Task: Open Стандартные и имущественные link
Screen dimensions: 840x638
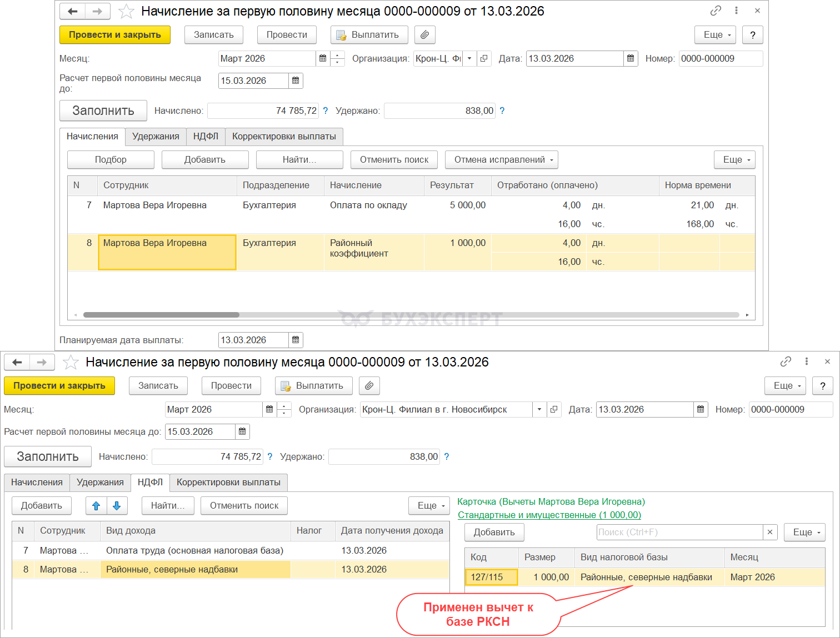Action: [x=549, y=515]
